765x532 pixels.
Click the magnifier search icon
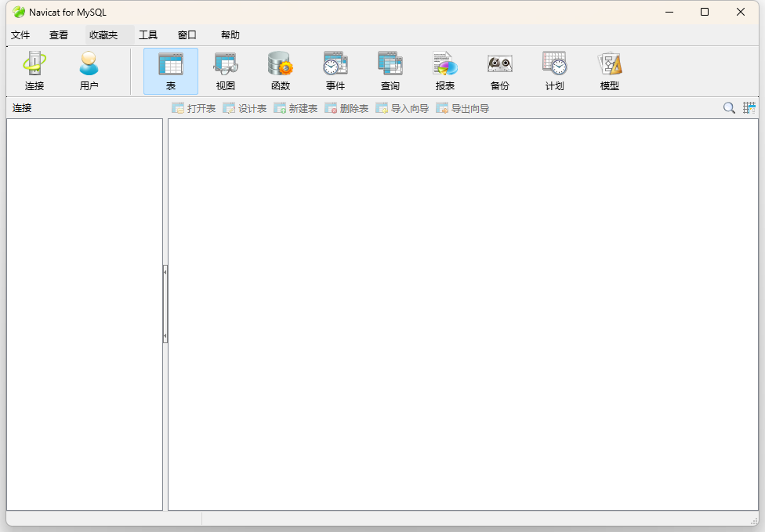(x=729, y=108)
